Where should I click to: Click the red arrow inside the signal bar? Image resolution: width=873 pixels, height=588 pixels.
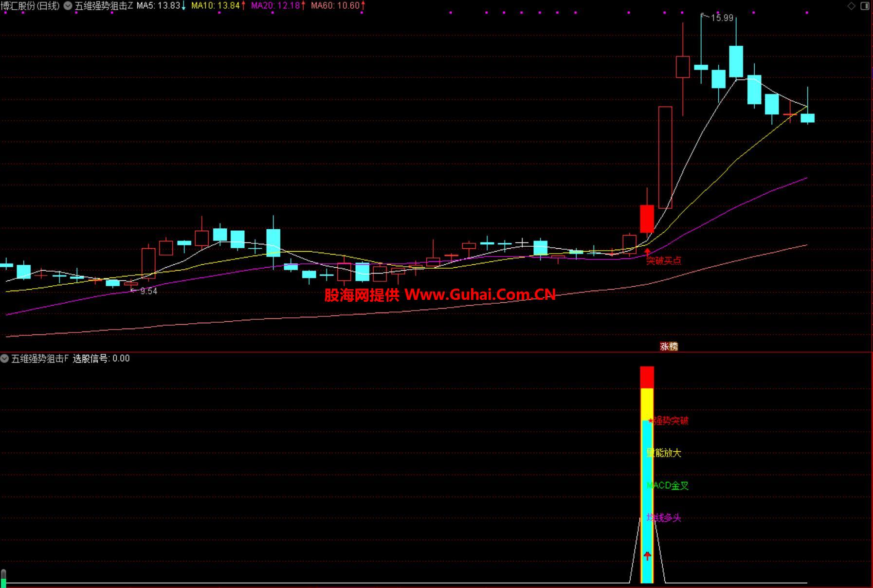point(647,556)
